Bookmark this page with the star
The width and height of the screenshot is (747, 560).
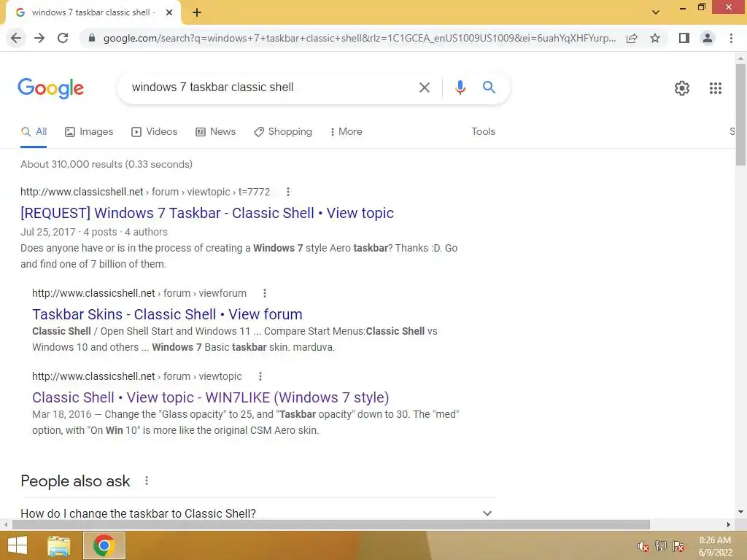point(655,38)
